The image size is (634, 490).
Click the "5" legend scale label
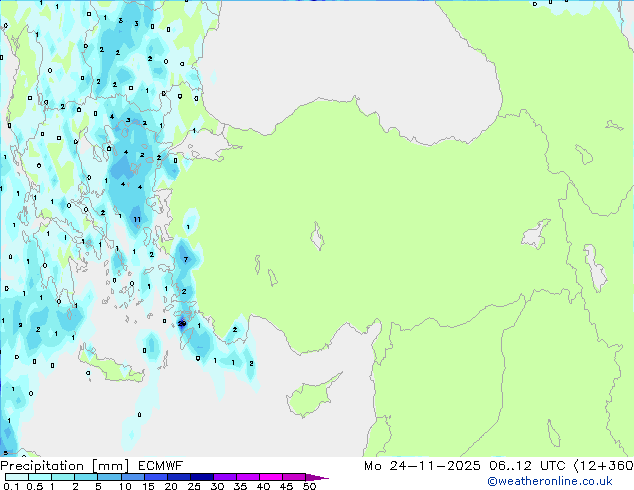pyautogui.click(x=98, y=486)
